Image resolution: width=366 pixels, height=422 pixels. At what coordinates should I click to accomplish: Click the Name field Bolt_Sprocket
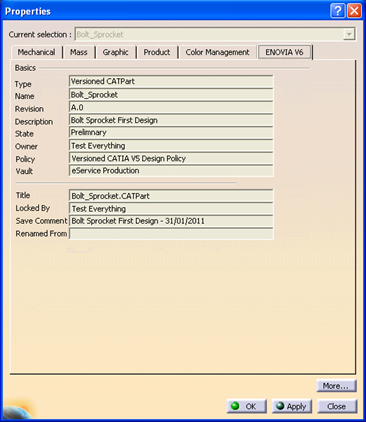coord(171,95)
